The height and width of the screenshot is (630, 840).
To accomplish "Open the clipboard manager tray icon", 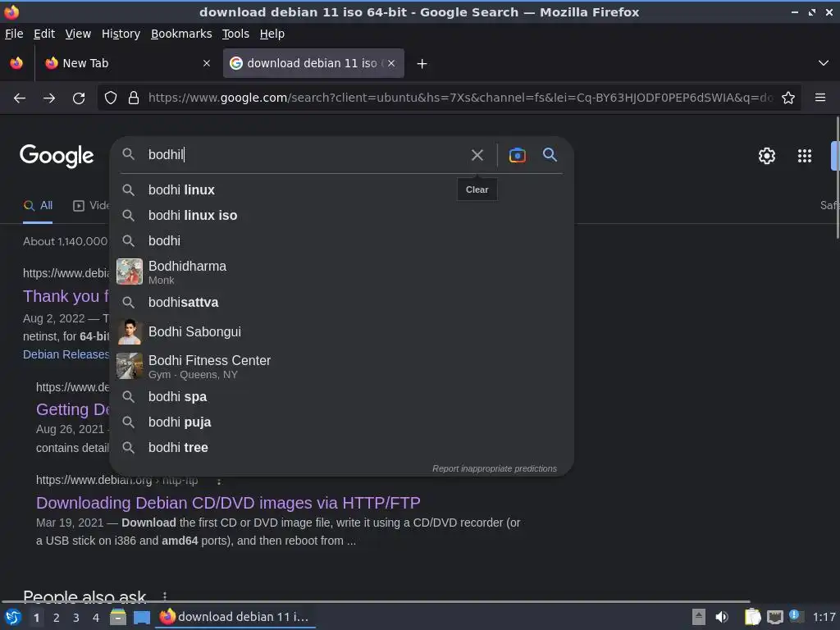I will (752, 617).
